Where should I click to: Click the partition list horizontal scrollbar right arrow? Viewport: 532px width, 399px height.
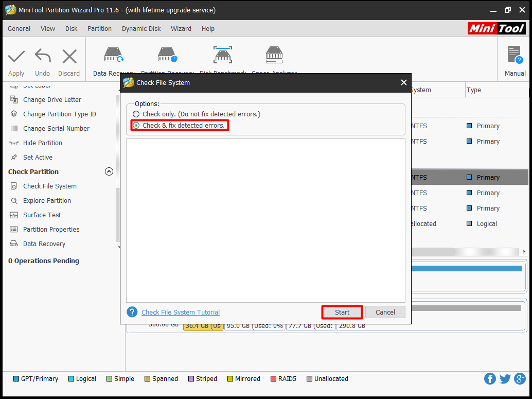click(524, 251)
